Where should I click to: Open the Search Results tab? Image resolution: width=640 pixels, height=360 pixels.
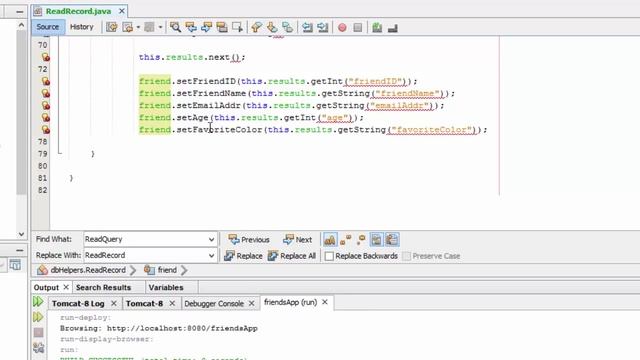(x=103, y=287)
